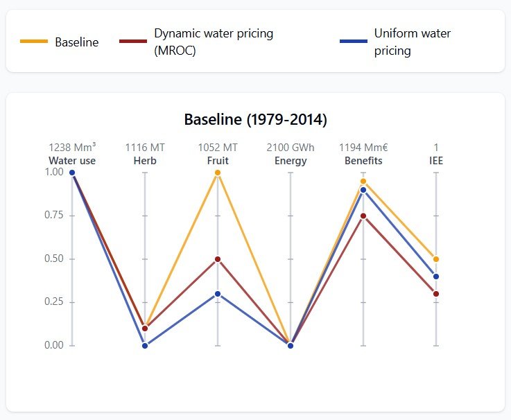511x420 pixels.
Task: Select the blue point on Herb axis
Action: tap(145, 345)
